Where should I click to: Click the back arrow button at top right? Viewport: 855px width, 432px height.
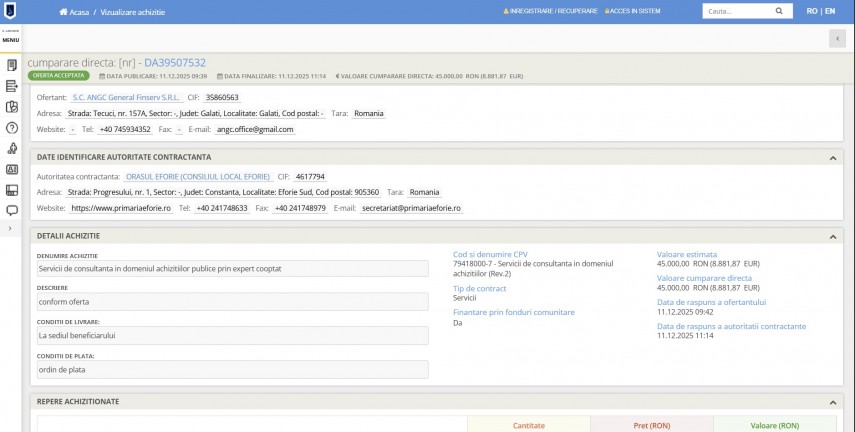coord(836,38)
